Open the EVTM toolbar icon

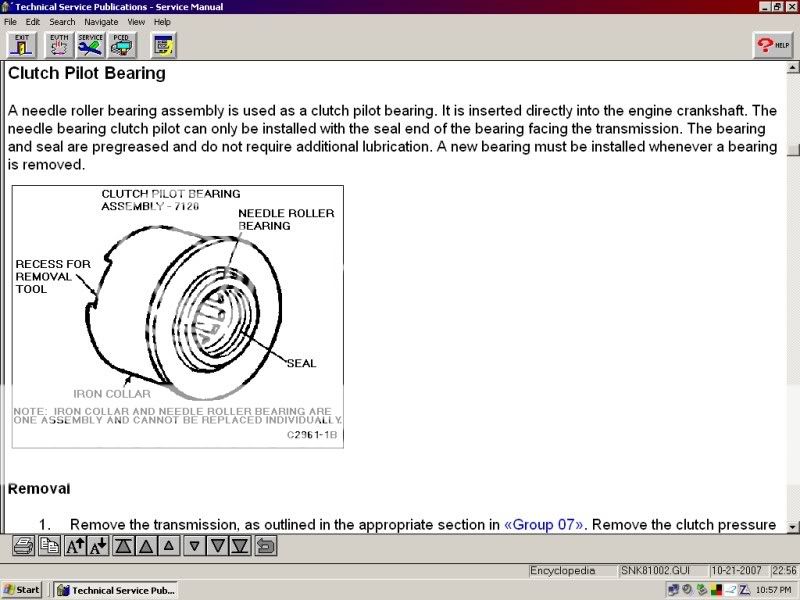tap(57, 44)
